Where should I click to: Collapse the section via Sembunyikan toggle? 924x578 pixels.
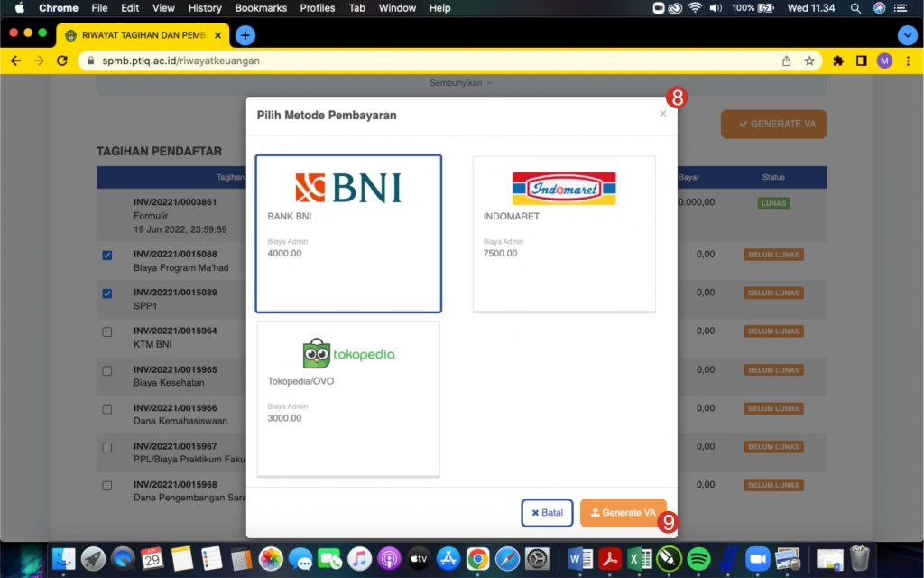click(x=460, y=83)
